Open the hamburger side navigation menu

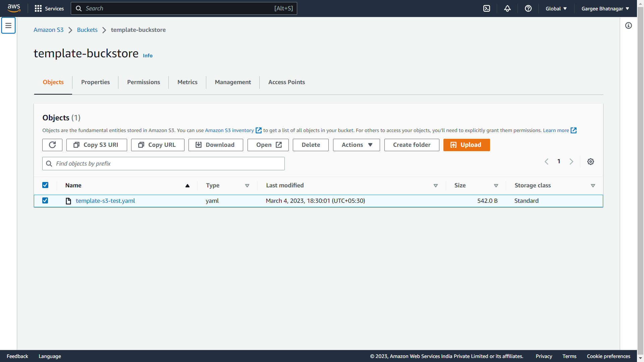8,25
